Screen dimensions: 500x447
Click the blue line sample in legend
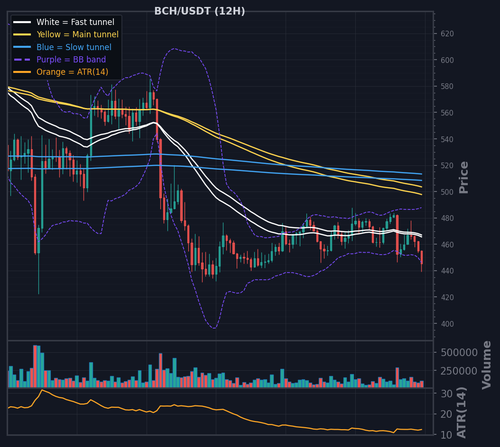click(22, 47)
